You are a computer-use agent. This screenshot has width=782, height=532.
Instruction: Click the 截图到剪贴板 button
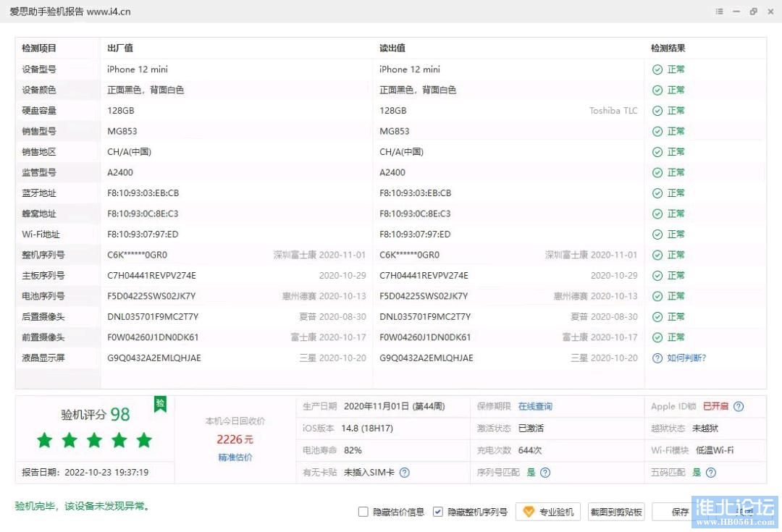(616, 512)
